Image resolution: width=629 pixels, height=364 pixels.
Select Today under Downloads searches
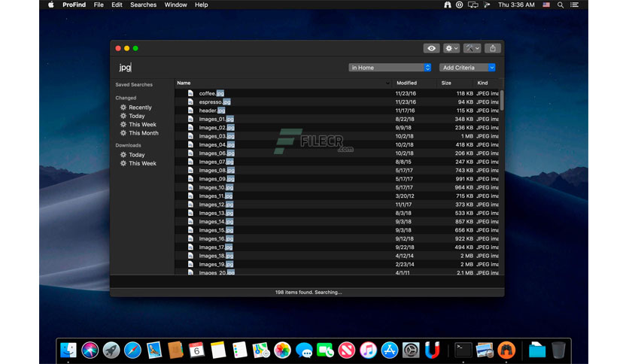click(136, 155)
